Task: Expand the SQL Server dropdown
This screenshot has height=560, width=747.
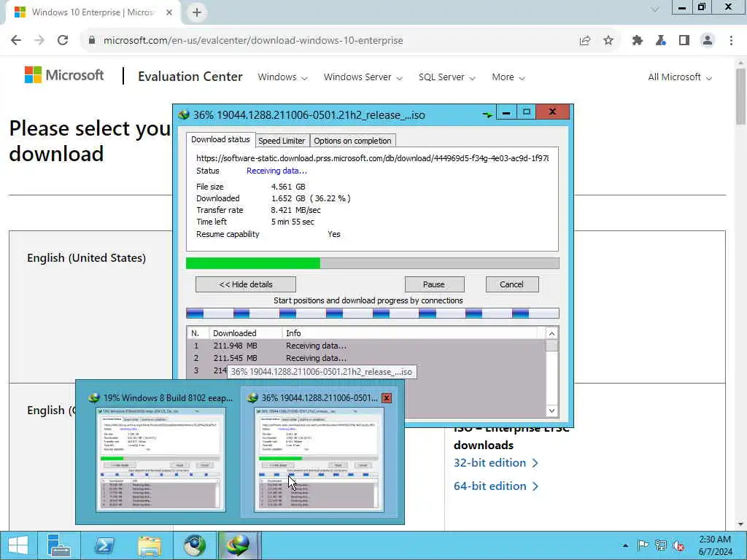Action: coord(447,77)
